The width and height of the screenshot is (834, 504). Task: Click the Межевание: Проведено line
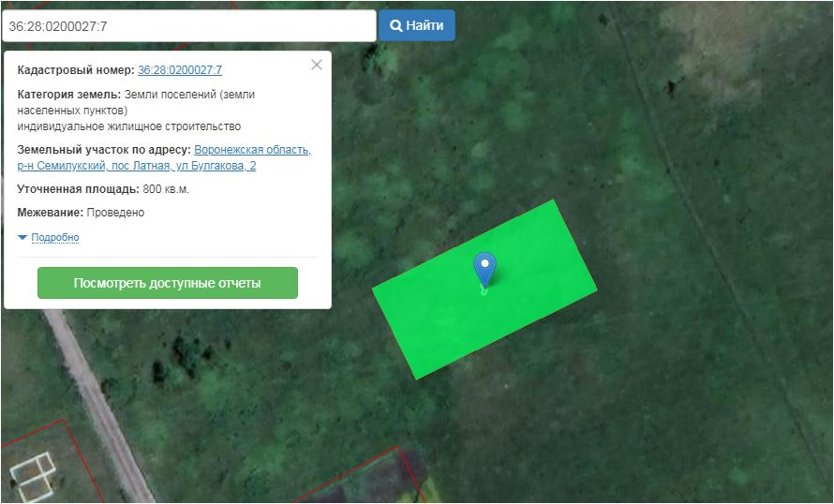point(81,213)
